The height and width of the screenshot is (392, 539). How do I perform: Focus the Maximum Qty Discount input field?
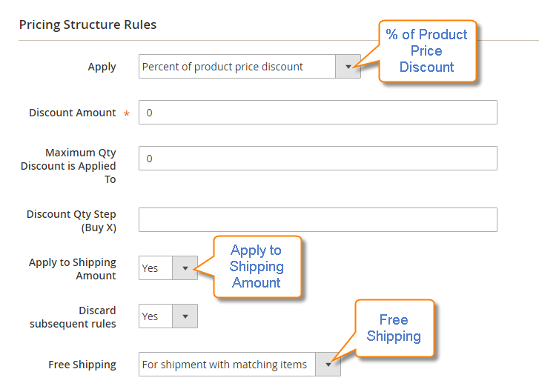317,159
